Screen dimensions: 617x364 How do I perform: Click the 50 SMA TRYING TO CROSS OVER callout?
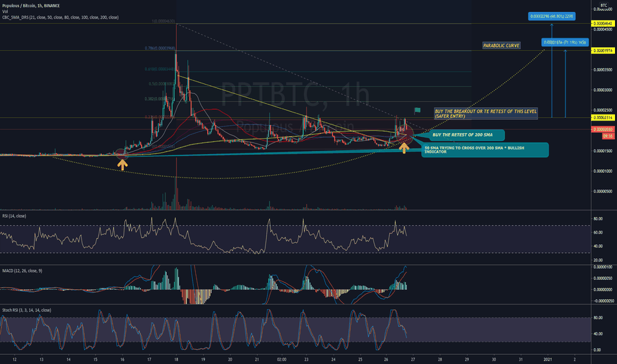(485, 150)
